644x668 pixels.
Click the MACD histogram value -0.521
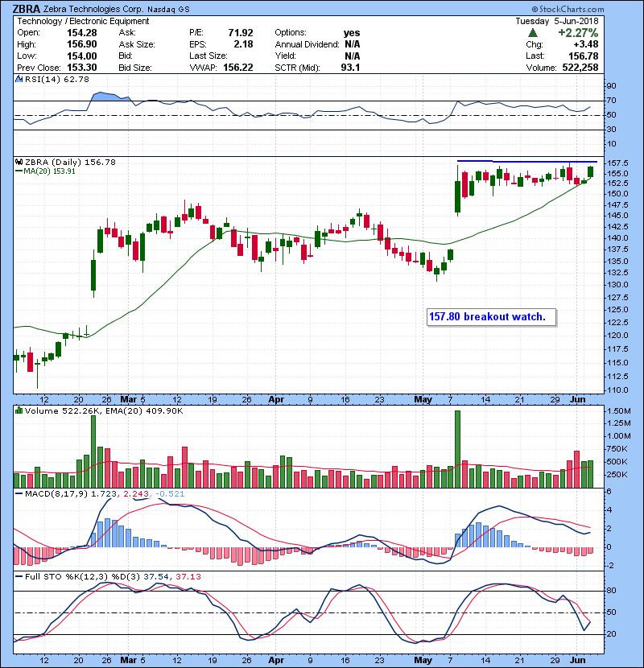point(170,494)
